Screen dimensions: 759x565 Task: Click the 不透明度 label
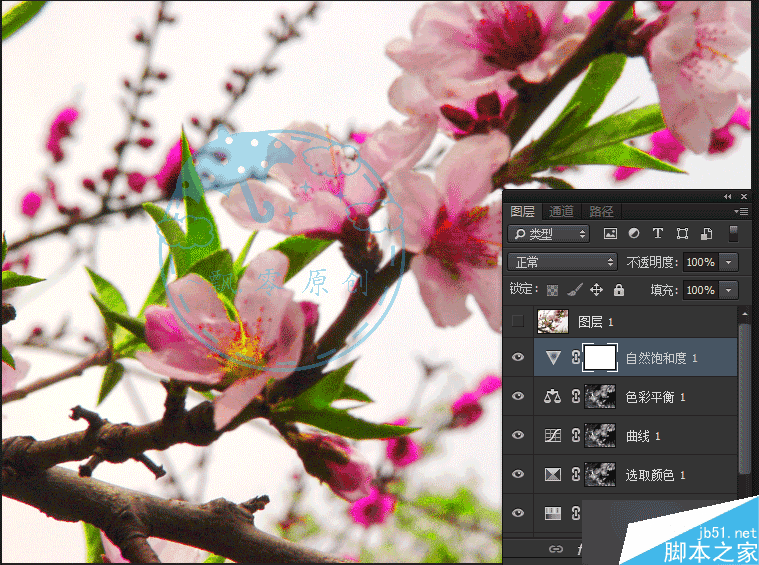[x=652, y=262]
